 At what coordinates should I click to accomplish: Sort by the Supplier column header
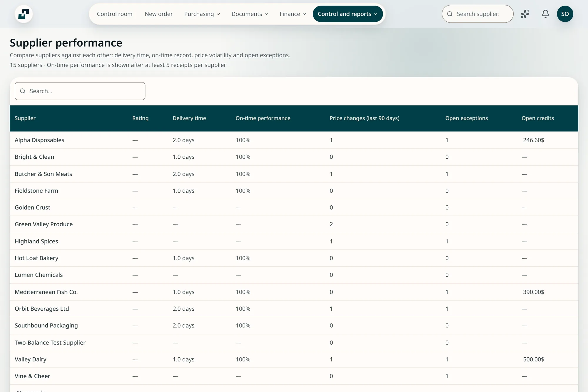(25, 118)
